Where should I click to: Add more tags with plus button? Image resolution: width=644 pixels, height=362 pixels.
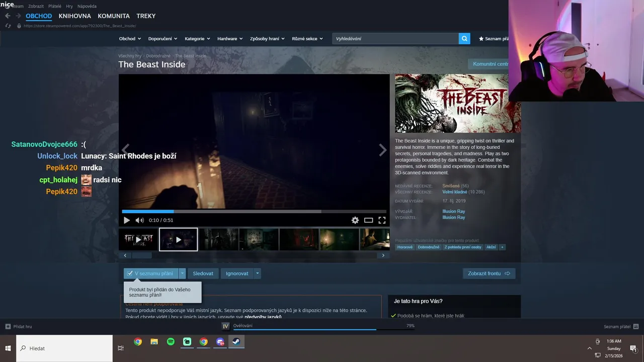[502, 247]
